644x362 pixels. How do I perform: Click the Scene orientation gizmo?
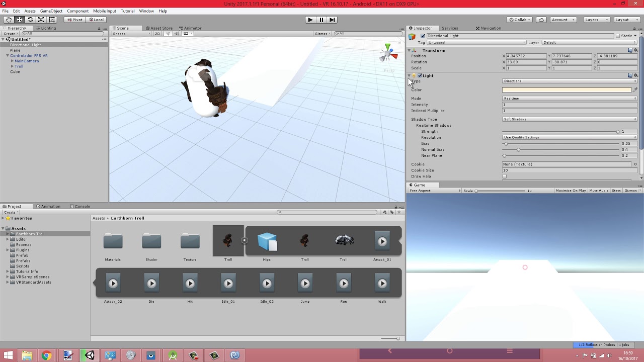tap(388, 54)
